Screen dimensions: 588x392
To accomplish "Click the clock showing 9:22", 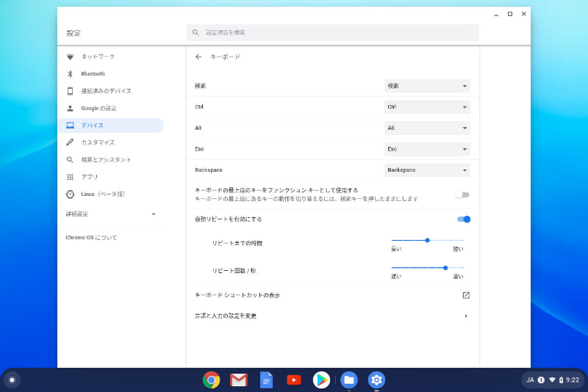I will [573, 380].
